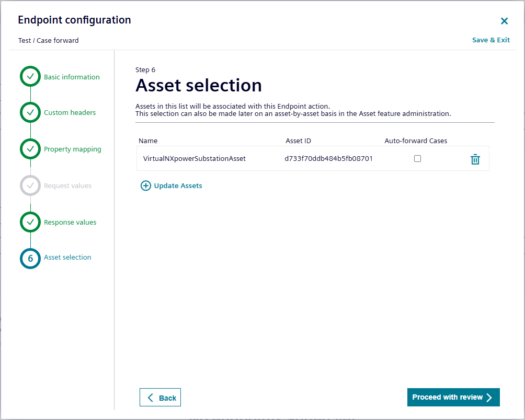Close the Endpoint configuration dialog
Screen dimensions: 525x420
click(504, 21)
